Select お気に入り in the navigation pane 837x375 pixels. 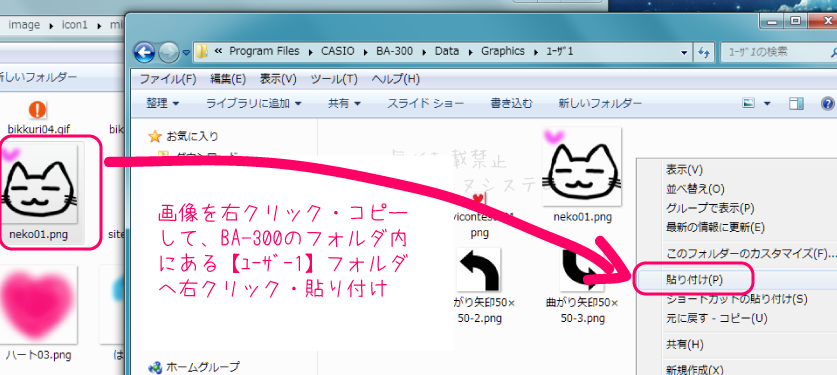[x=192, y=137]
